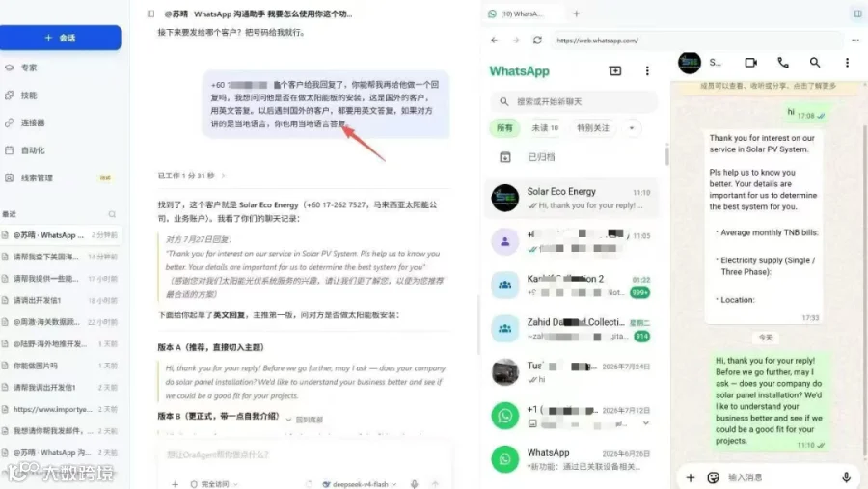Select the 所有 chat filter
The height and width of the screenshot is (489, 868).
point(504,128)
